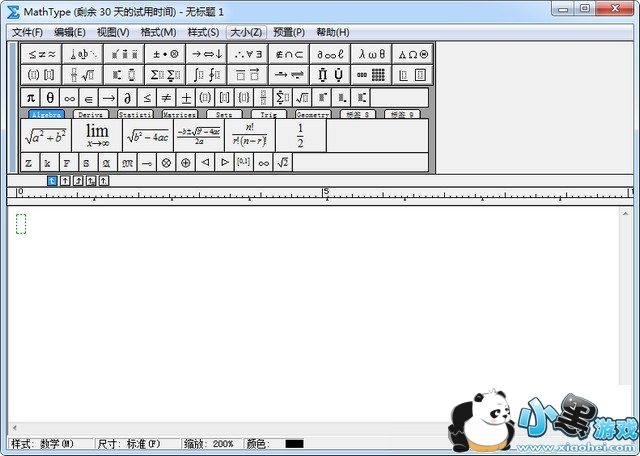Insert the limit x to infinity expression

[97, 136]
